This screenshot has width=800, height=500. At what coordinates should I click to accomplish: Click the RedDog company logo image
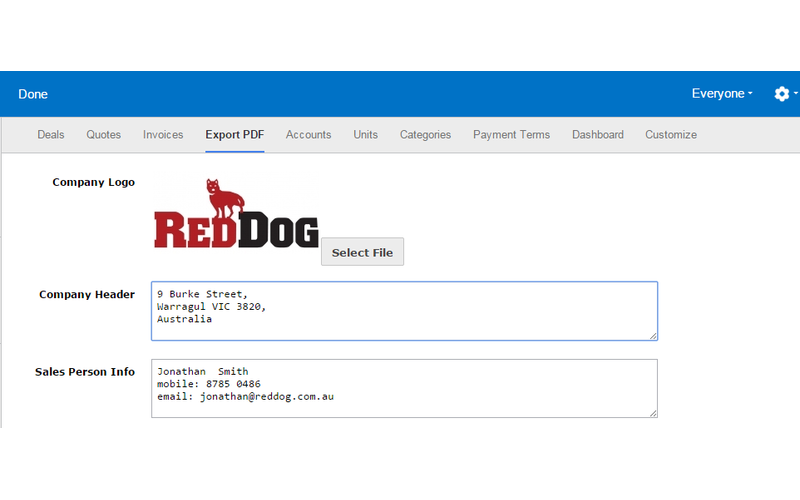(236, 214)
